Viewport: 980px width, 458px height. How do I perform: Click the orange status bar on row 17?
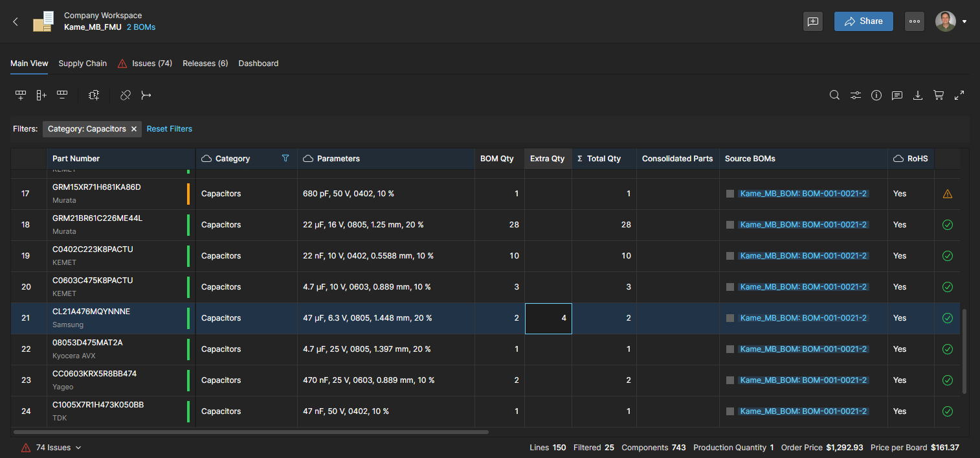[x=188, y=194]
